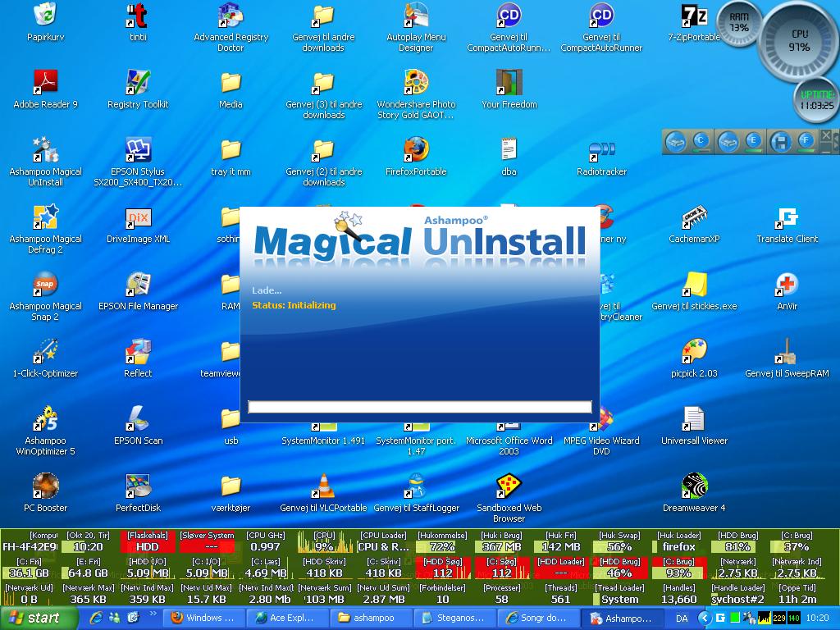Open the Sandboxed Web Browser shortcut
840x630 pixels.
509,486
